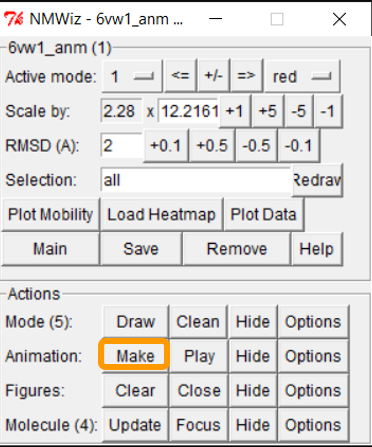Open Animation Options
This screenshot has height=447, width=372.
click(x=313, y=356)
